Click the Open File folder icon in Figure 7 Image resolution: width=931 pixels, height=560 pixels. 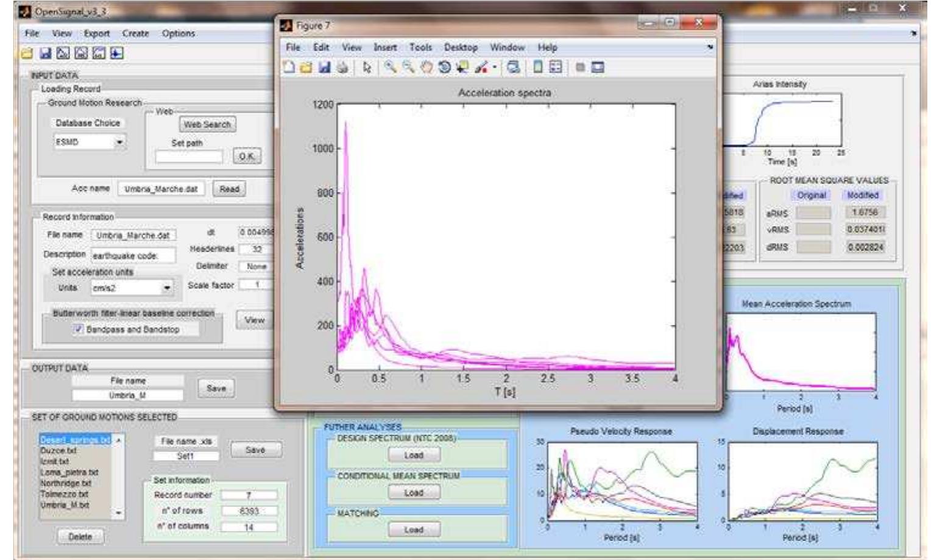(306, 68)
